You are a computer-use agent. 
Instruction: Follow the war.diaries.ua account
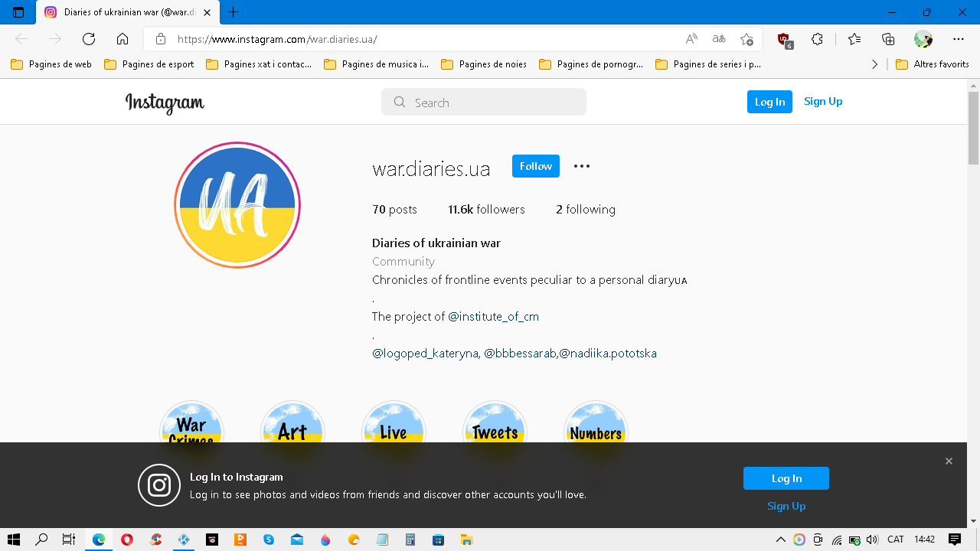[x=536, y=166]
